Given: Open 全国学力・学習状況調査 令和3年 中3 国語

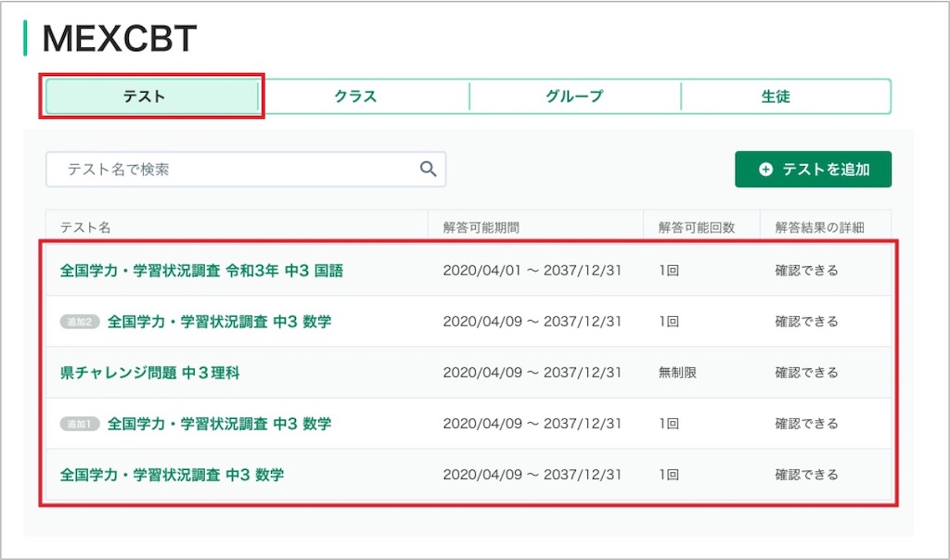Looking at the screenshot, I should (201, 271).
